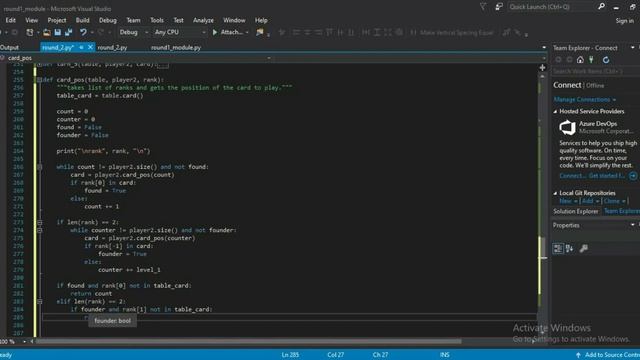Screen dimensions: 640x360
Task: Click the Properties Categorized view icon
Action: coord(558,249)
